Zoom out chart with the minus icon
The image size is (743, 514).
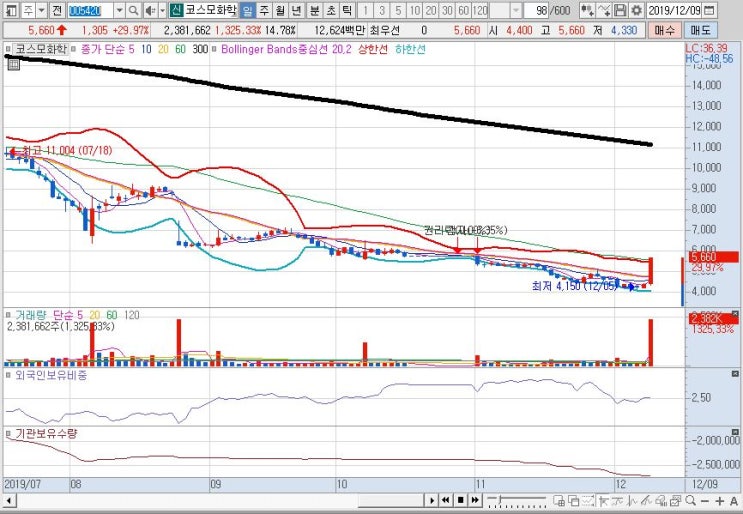pyautogui.click(x=705, y=501)
